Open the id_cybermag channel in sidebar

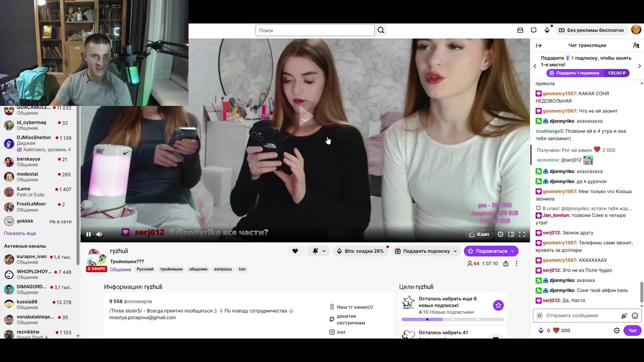point(39,125)
